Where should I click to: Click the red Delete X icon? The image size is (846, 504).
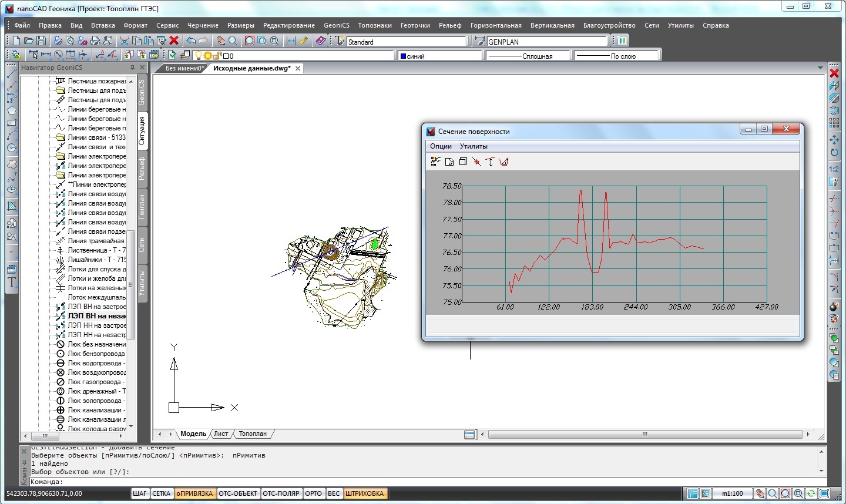point(174,41)
